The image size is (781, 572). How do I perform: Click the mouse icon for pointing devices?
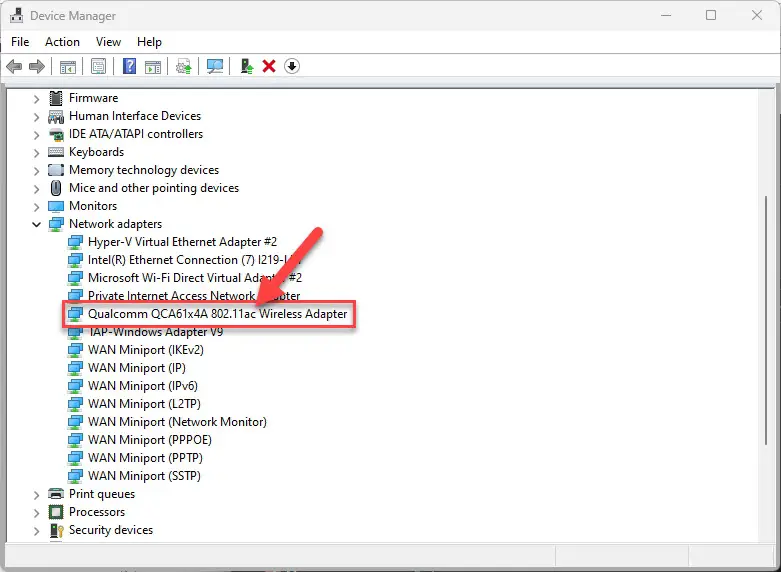56,188
